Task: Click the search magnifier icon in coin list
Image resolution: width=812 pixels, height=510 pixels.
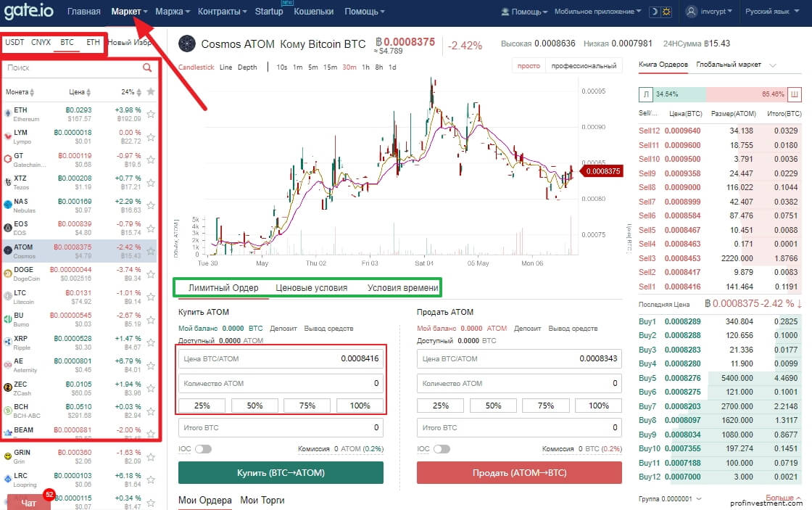Action: tap(147, 67)
